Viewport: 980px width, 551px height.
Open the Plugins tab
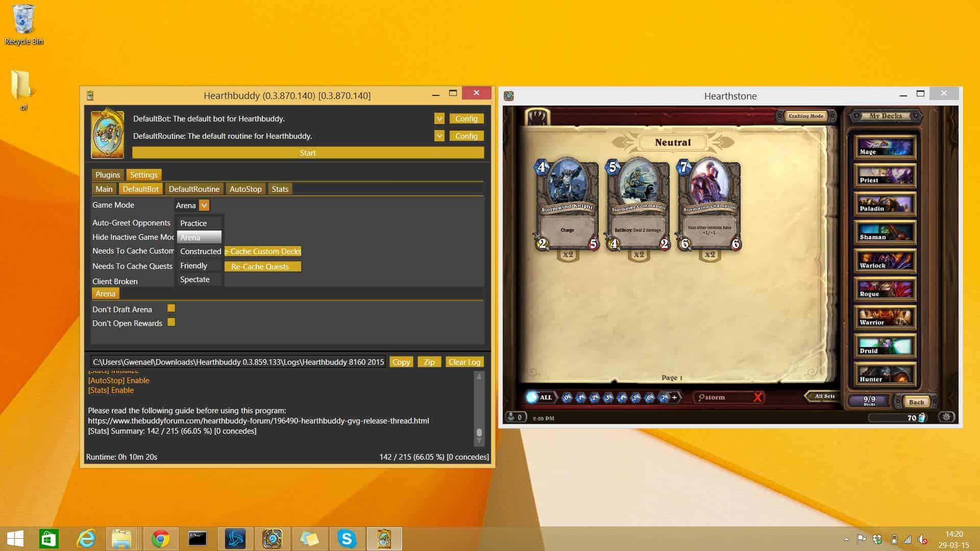[x=107, y=174]
